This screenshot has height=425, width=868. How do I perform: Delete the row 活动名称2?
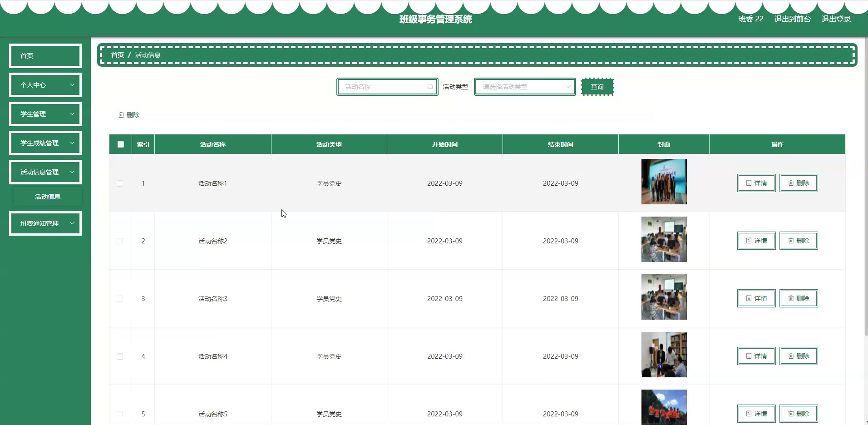click(x=799, y=241)
